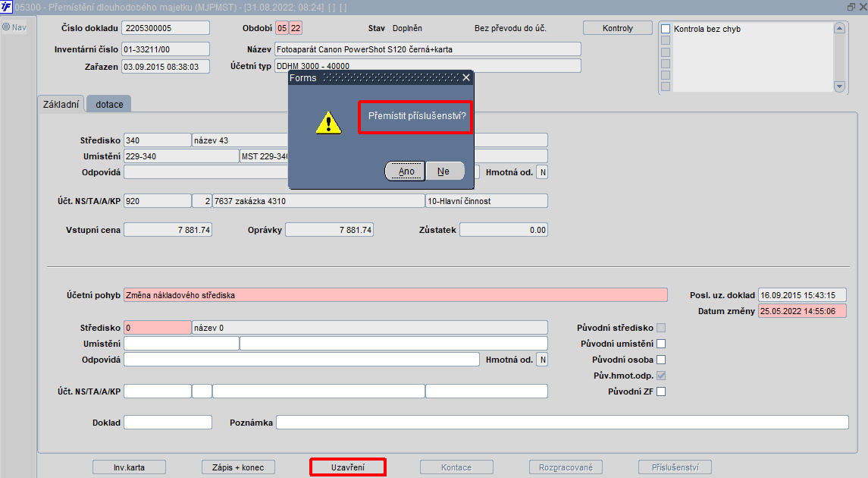The height and width of the screenshot is (478, 868).
Task: Toggle the Původní umístění checkbox
Action: [661, 344]
